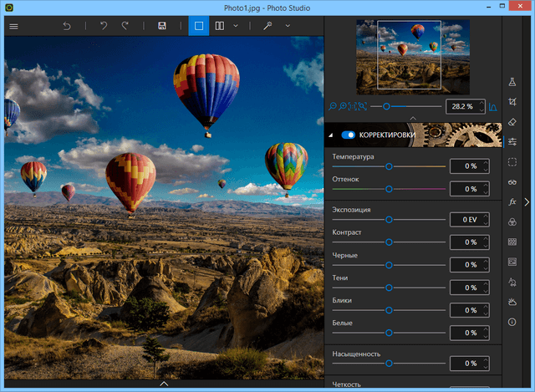Image resolution: width=535 pixels, height=392 pixels.
Task: Open the fx effects panel
Action: (x=512, y=202)
